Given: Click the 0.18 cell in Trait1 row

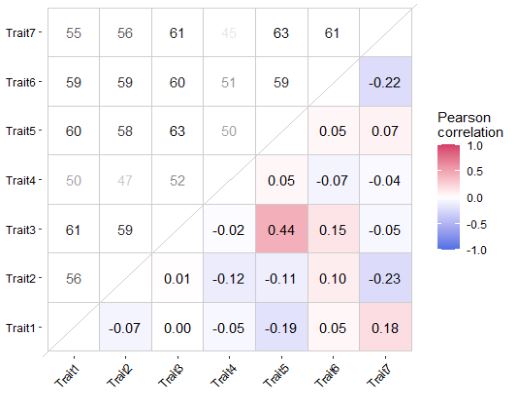Looking at the screenshot, I should pyautogui.click(x=385, y=327).
